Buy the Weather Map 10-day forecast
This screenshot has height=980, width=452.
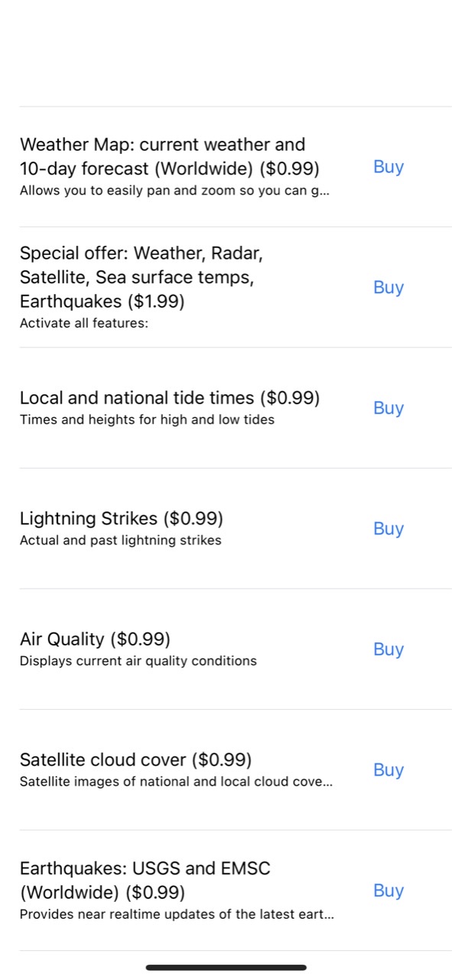pos(389,167)
